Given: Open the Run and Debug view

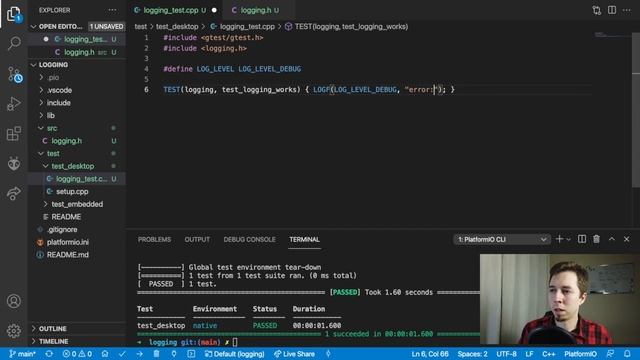Looking at the screenshot, I should tap(13, 104).
